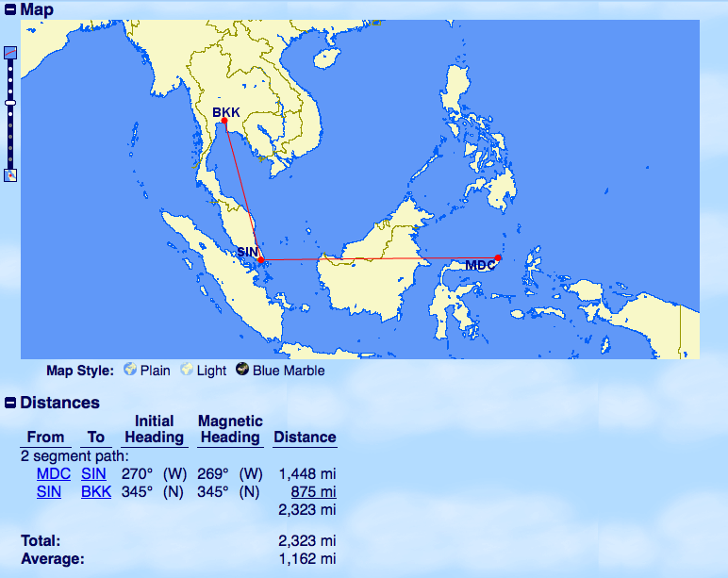Select the Plain map style globe icon
The width and height of the screenshot is (728, 578).
point(130,369)
